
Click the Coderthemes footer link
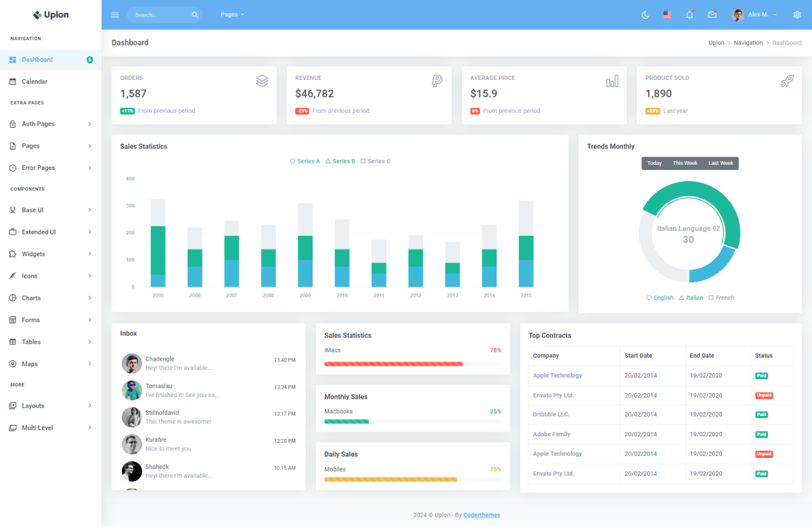click(481, 515)
